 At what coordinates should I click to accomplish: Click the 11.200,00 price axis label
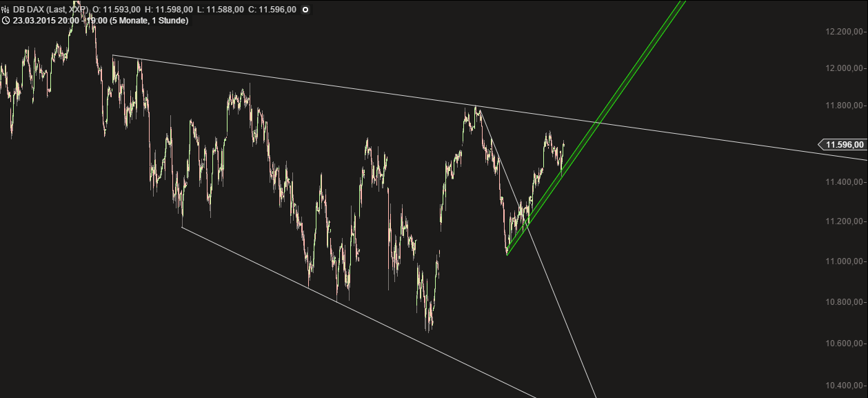(x=845, y=221)
